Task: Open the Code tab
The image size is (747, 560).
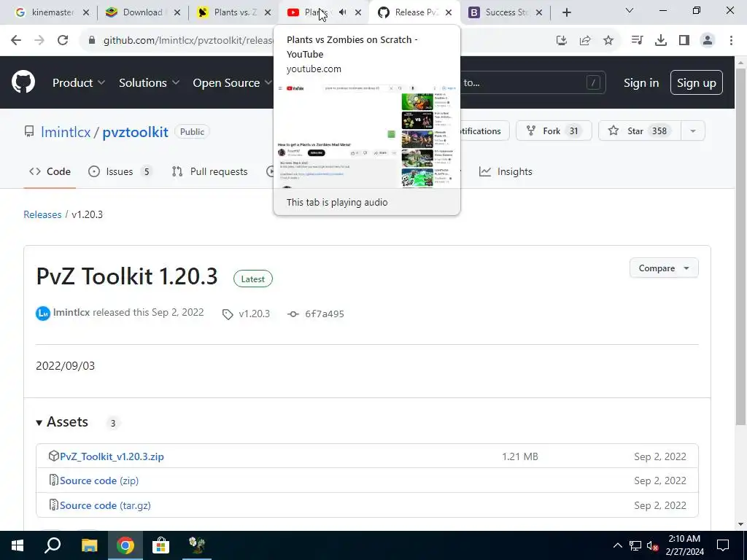Action: coord(50,171)
